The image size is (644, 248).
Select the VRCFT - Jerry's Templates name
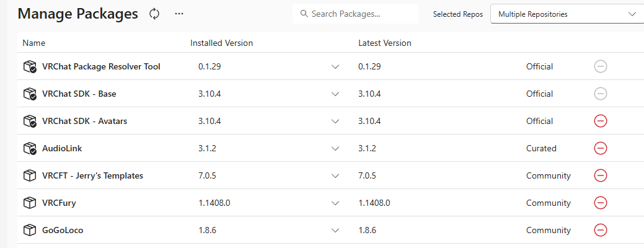[93, 175]
